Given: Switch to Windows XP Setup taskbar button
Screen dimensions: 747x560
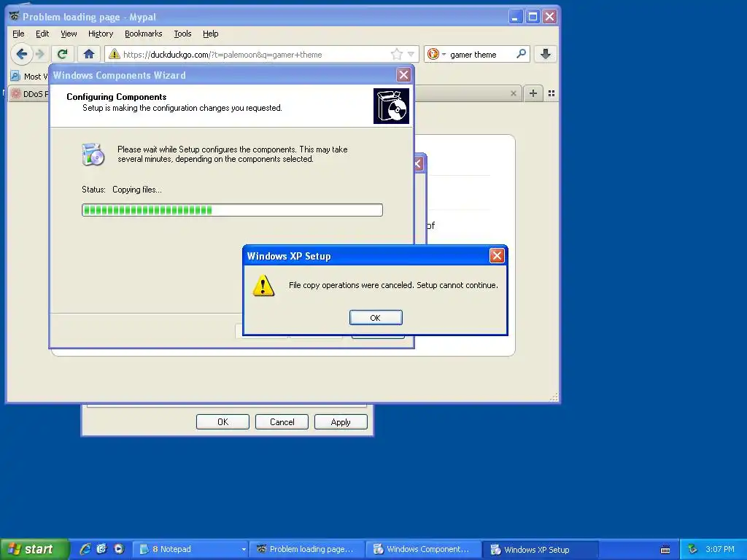Looking at the screenshot, I should click(541, 550).
